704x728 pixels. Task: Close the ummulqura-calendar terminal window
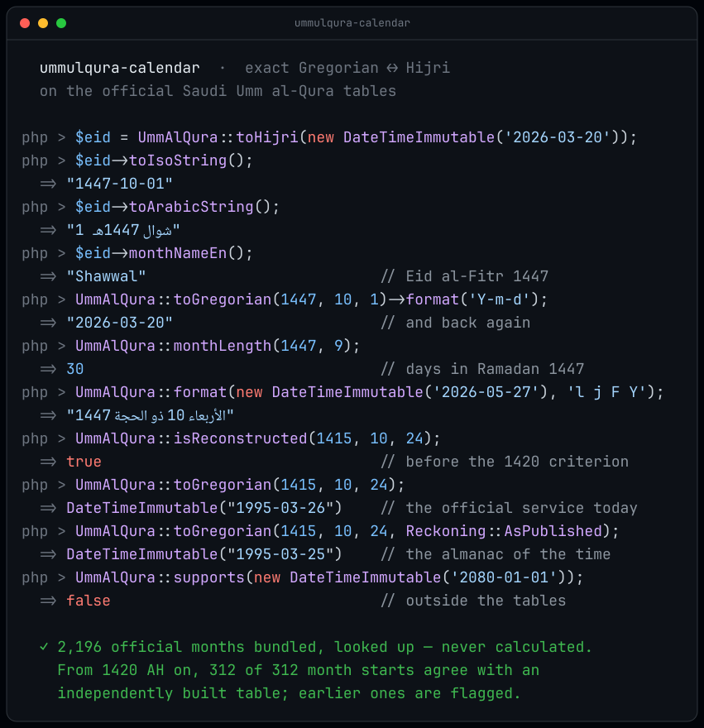click(x=25, y=23)
